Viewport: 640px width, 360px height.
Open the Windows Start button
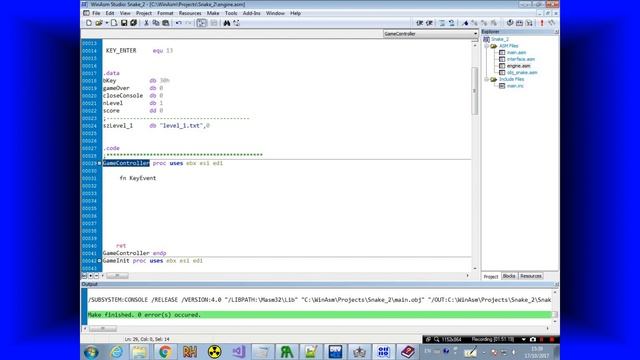pyautogui.click(x=91, y=352)
